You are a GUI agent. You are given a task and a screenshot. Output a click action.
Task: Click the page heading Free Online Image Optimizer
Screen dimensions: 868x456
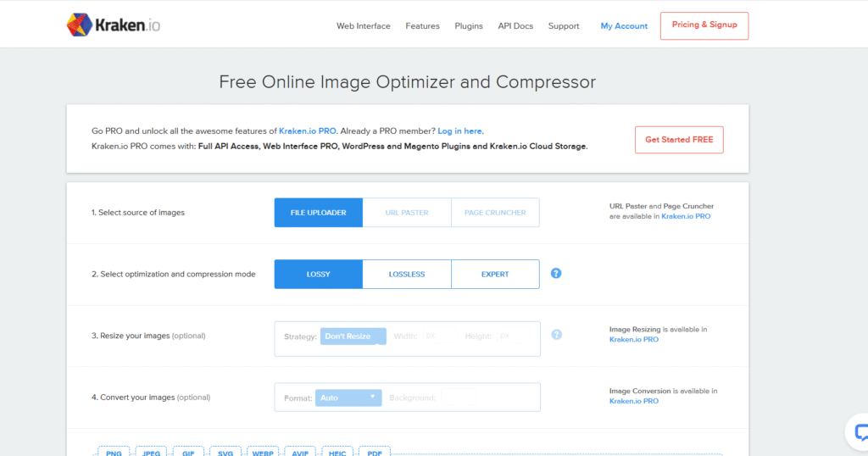click(408, 82)
